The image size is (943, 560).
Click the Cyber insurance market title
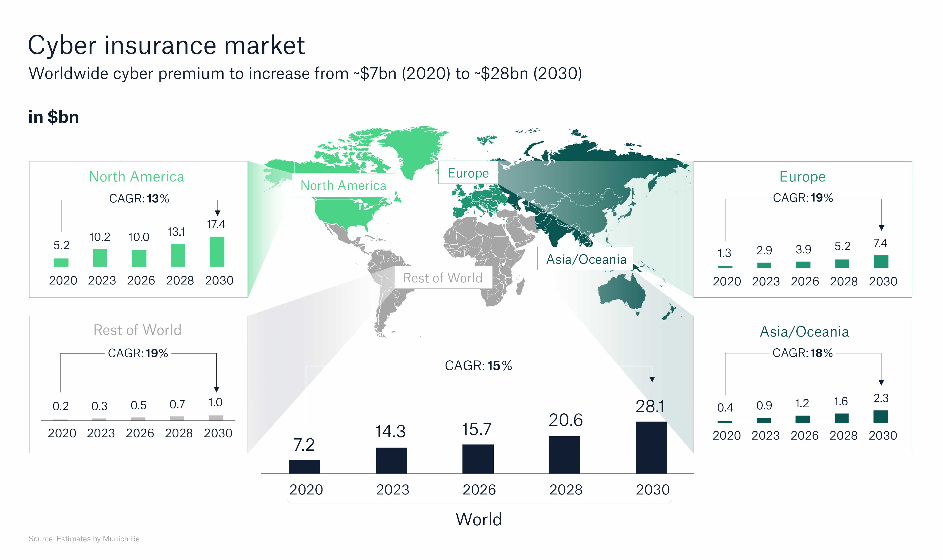pyautogui.click(x=166, y=45)
